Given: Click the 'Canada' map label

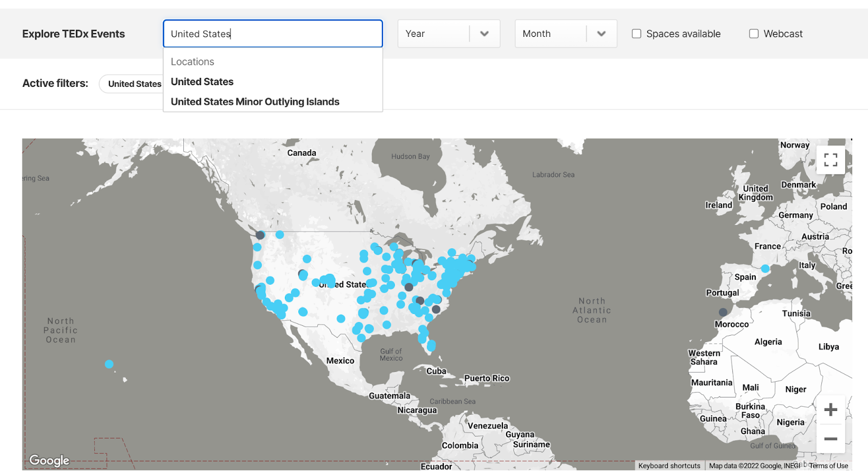Looking at the screenshot, I should point(302,153).
